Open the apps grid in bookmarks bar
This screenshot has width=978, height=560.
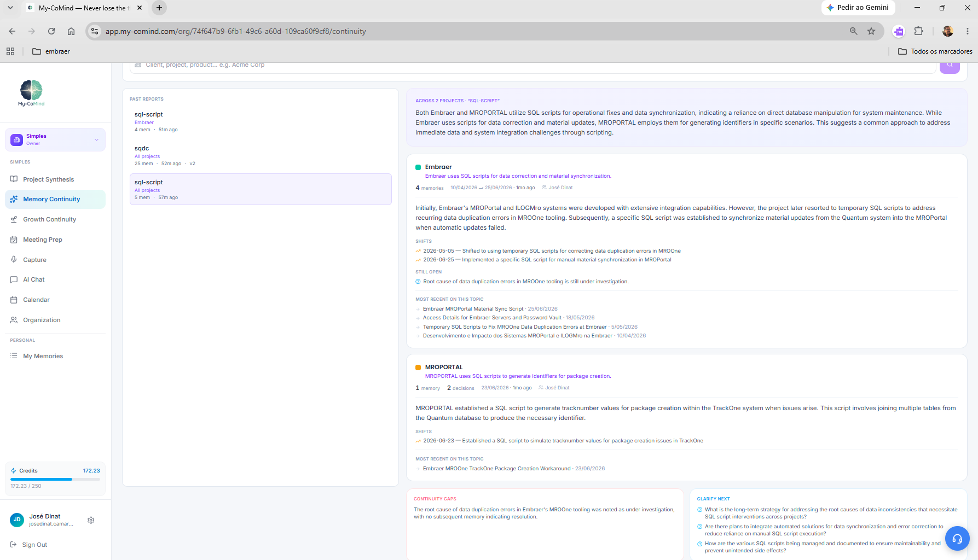(10, 51)
